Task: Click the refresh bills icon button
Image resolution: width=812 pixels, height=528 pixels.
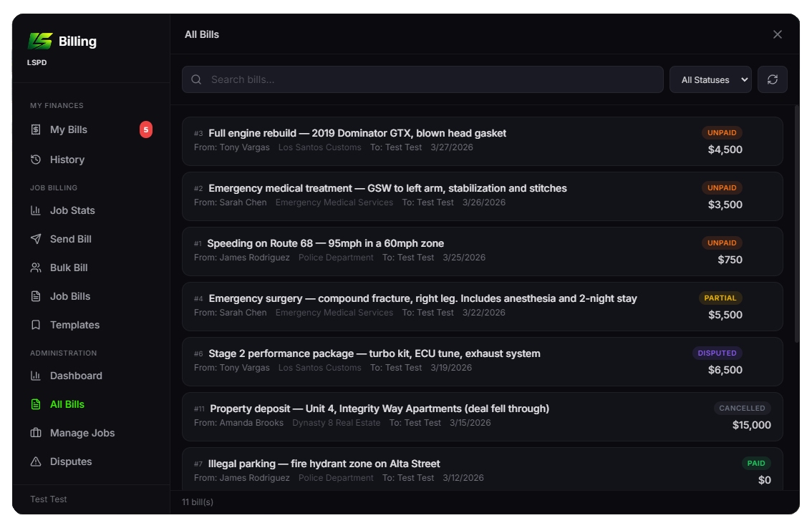Action: coord(772,79)
